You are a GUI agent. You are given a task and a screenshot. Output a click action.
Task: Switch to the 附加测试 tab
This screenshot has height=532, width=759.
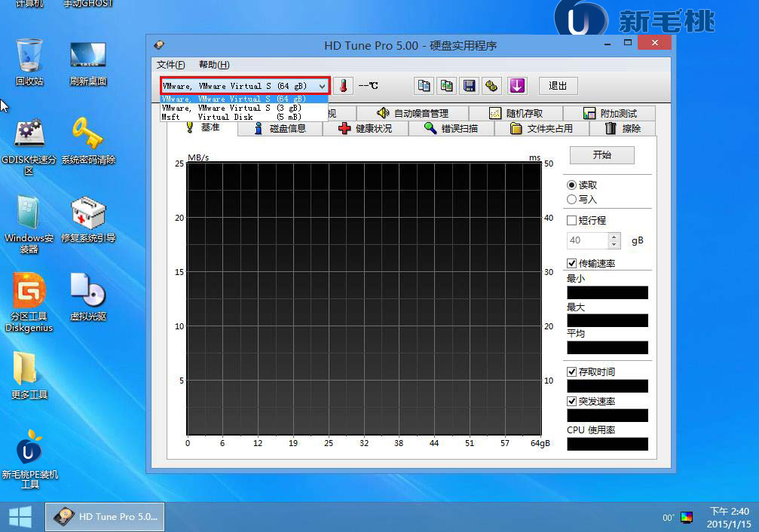[610, 113]
